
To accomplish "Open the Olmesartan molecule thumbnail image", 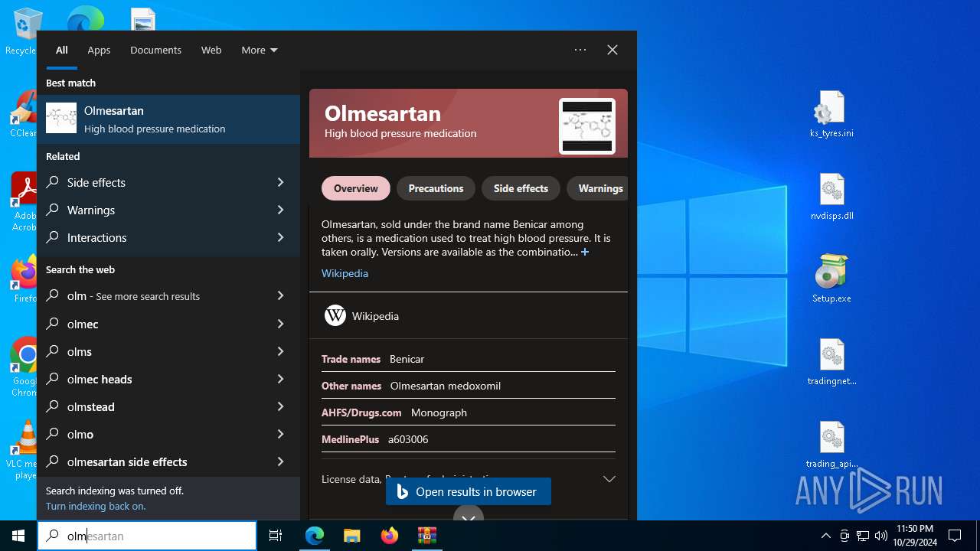I will coord(587,126).
